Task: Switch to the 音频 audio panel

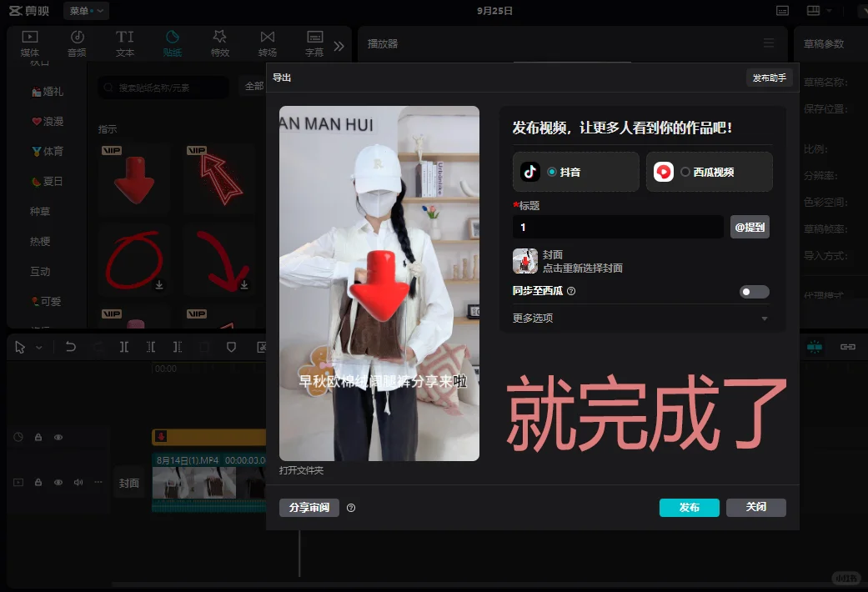Action: (x=77, y=43)
